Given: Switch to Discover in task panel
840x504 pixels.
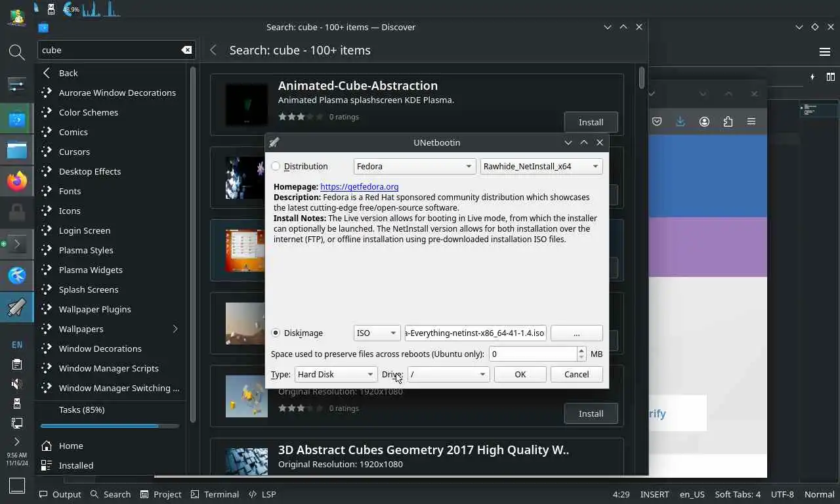Looking at the screenshot, I should coord(17,119).
